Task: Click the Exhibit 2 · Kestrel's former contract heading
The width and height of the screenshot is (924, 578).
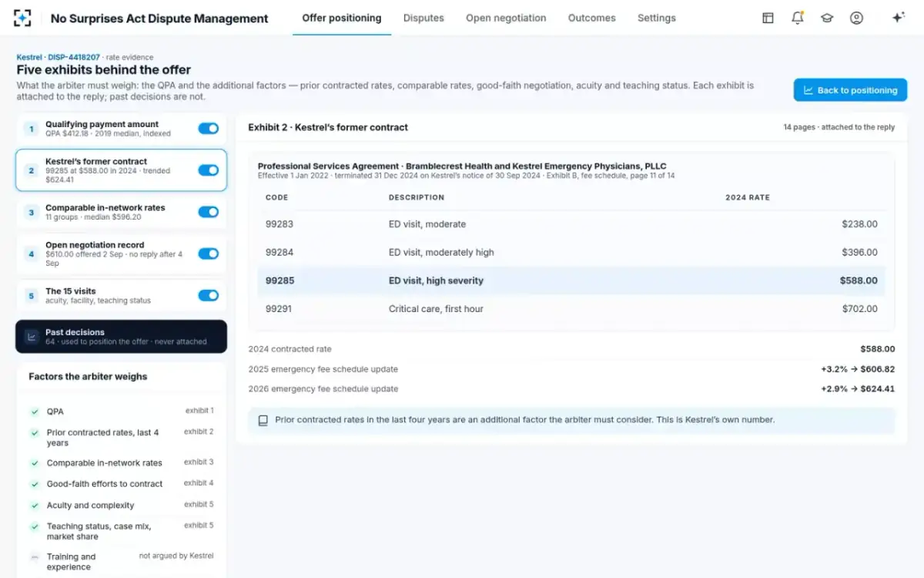Action: point(328,127)
